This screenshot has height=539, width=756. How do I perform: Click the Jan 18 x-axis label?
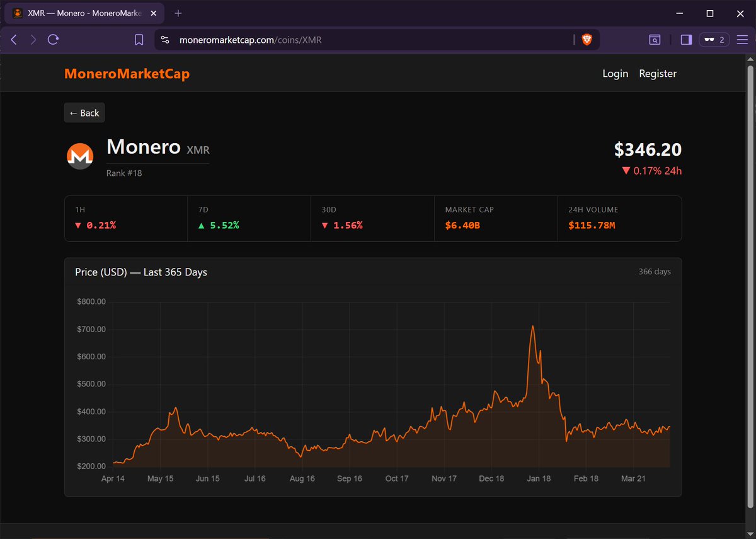(539, 479)
